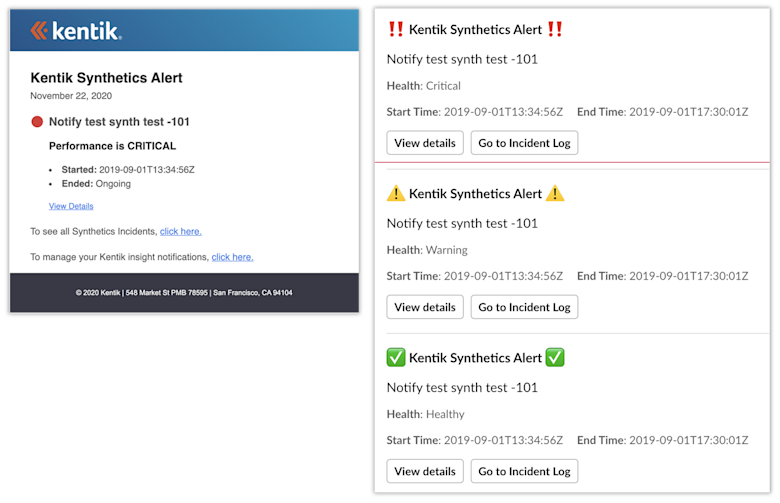Screen dimensions: 780x503
Task: Click View details on the Critical alert
Action: (425, 143)
